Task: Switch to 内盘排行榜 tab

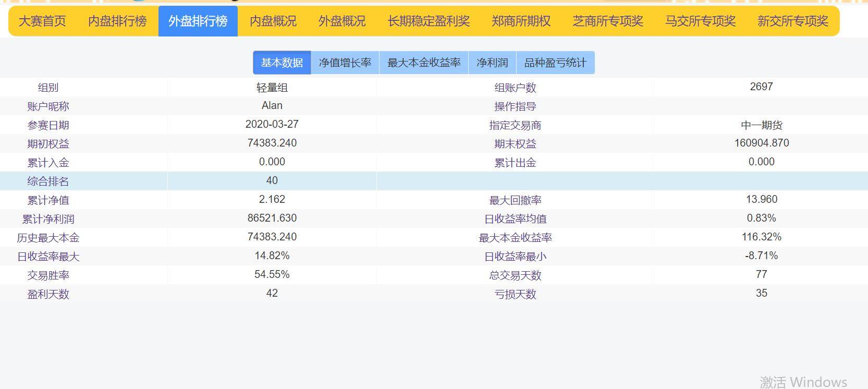Action: pyautogui.click(x=117, y=21)
